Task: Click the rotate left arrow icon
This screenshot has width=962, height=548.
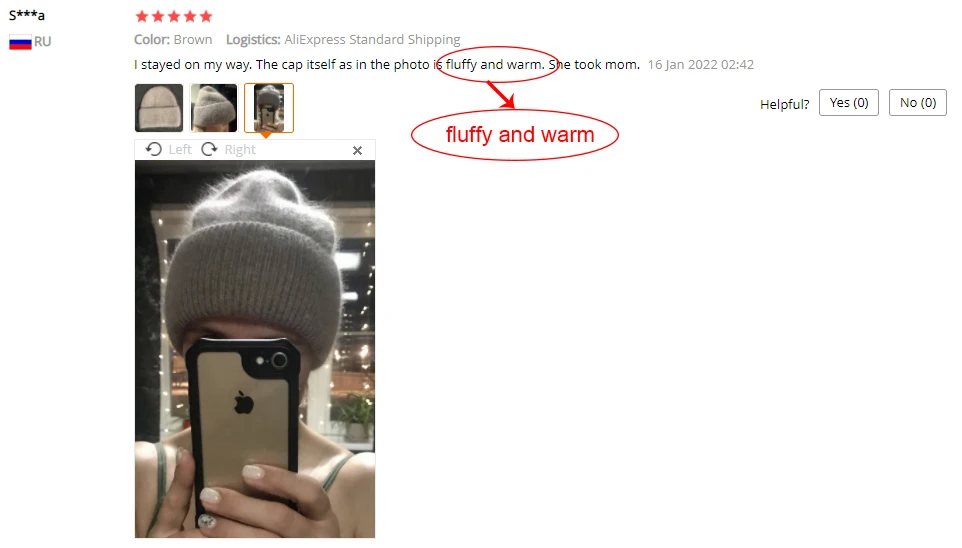Action: [153, 149]
